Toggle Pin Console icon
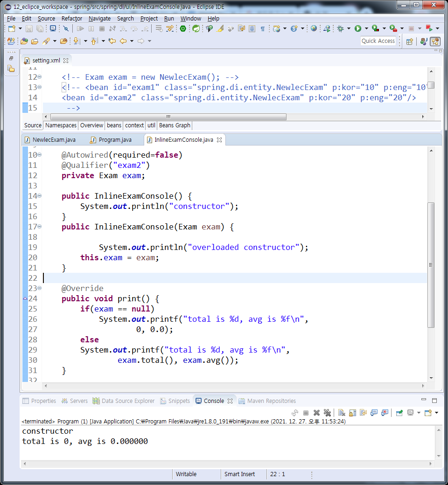448x485 pixels. [399, 413]
